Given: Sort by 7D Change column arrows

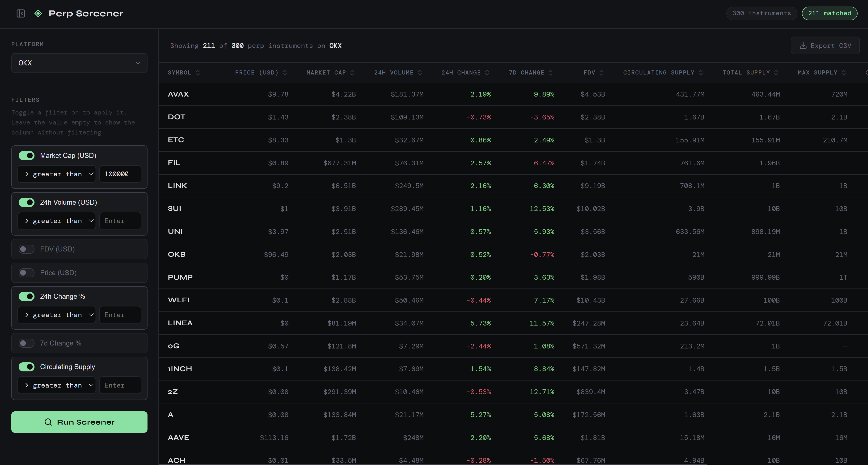Looking at the screenshot, I should (x=550, y=73).
